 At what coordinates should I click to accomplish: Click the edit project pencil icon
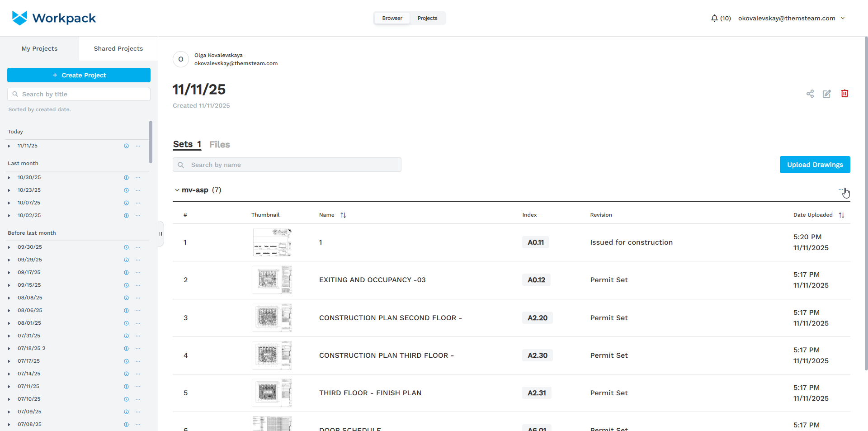826,94
